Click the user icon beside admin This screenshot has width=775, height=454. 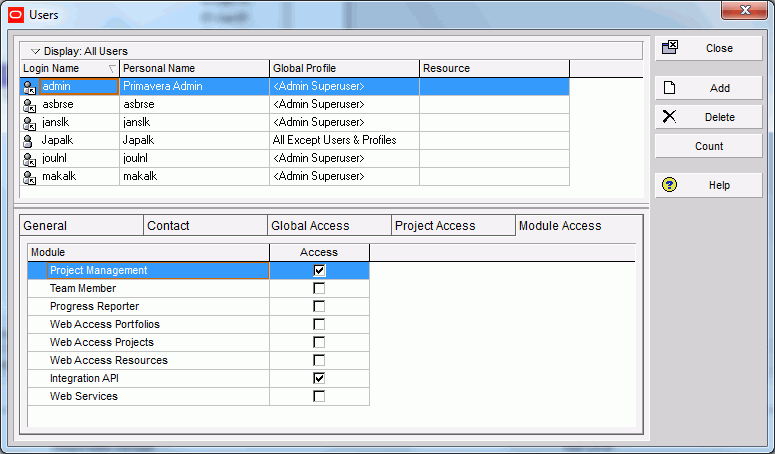[30, 87]
